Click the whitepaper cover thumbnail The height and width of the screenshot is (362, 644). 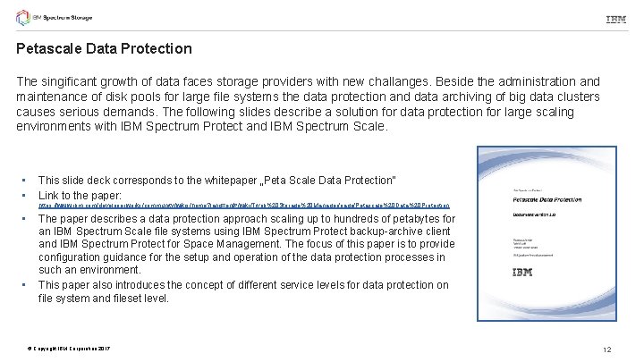click(556, 227)
